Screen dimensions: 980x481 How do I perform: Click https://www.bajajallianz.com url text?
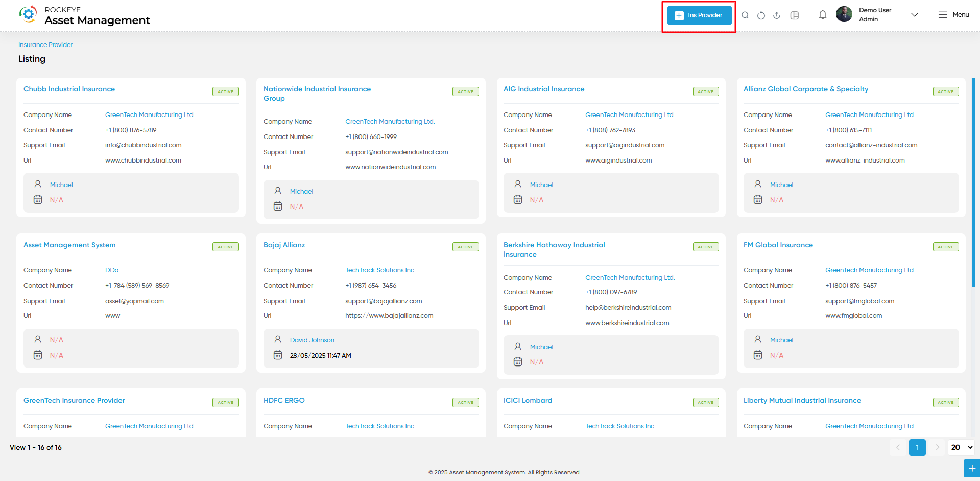point(389,316)
